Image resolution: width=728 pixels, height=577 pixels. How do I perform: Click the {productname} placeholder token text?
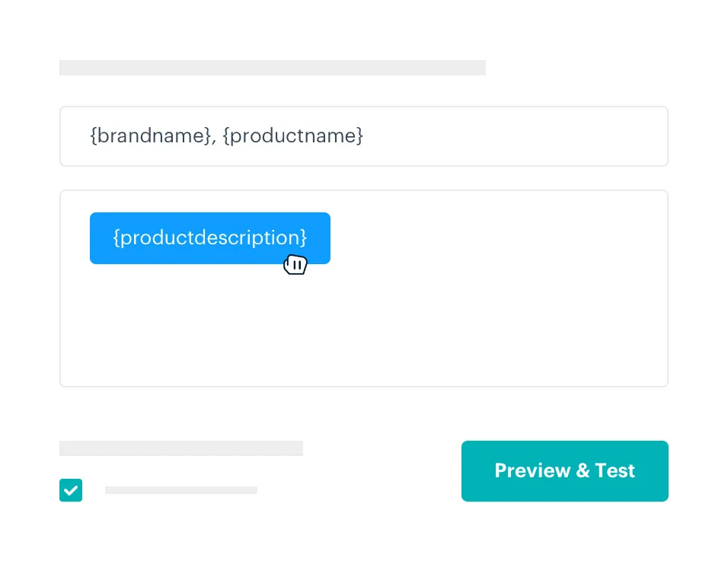(x=293, y=135)
